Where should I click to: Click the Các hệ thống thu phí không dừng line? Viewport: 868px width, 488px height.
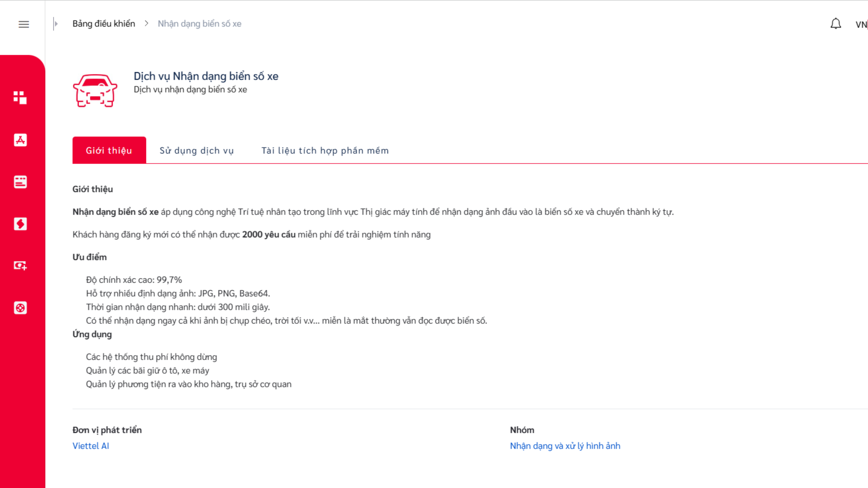tap(151, 357)
